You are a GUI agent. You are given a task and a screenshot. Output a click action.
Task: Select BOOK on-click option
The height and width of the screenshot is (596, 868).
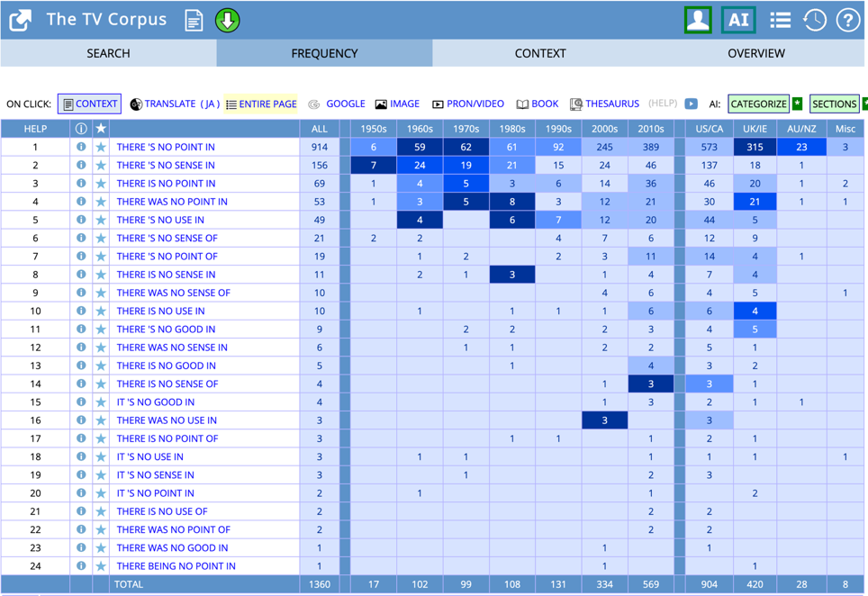538,104
